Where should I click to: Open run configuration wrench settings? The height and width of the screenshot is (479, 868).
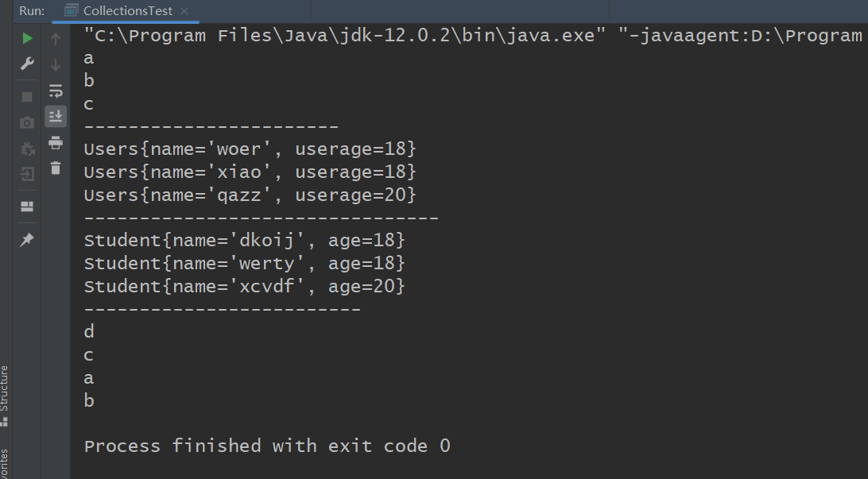[x=27, y=64]
